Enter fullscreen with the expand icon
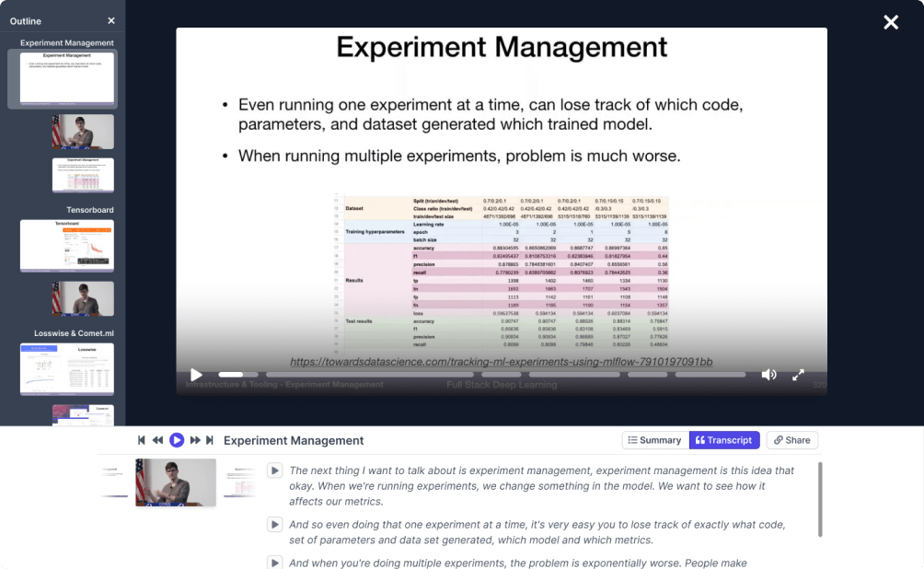 798,375
